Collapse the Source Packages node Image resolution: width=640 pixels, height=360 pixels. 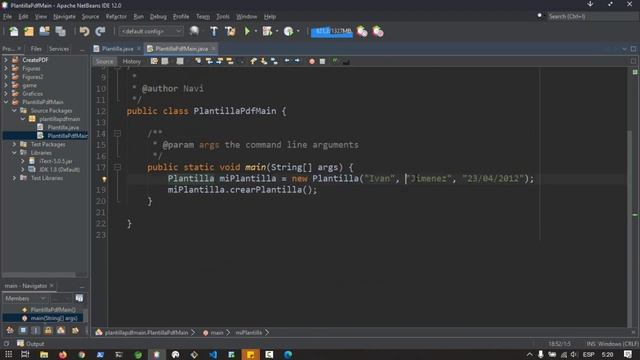[x=14, y=111]
